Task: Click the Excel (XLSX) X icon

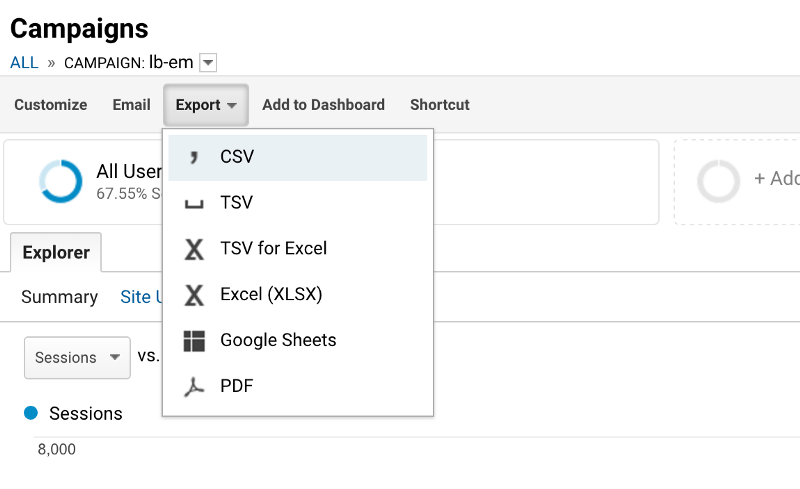Action: click(x=194, y=295)
